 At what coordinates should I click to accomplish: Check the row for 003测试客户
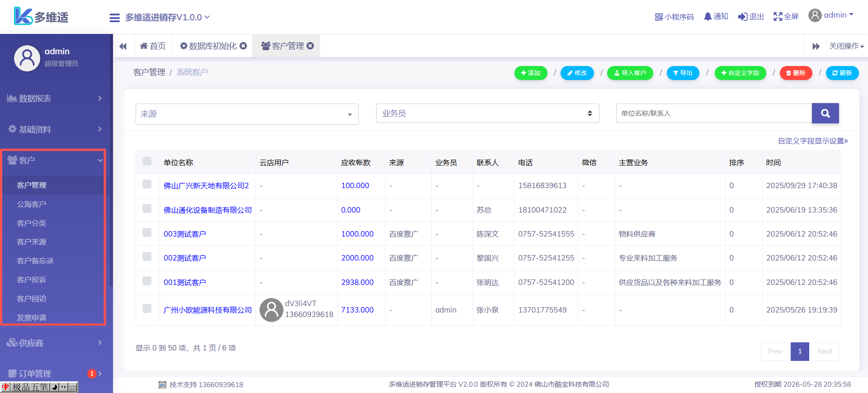tap(147, 233)
